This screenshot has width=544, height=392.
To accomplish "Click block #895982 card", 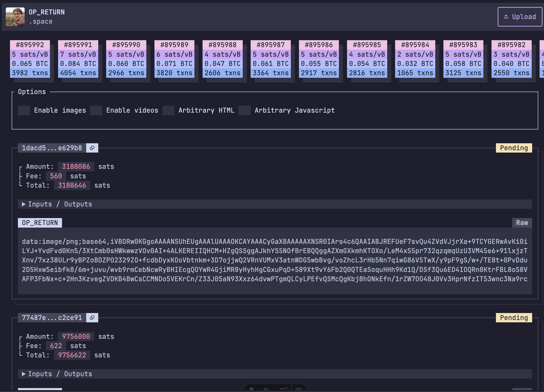I will [511, 59].
